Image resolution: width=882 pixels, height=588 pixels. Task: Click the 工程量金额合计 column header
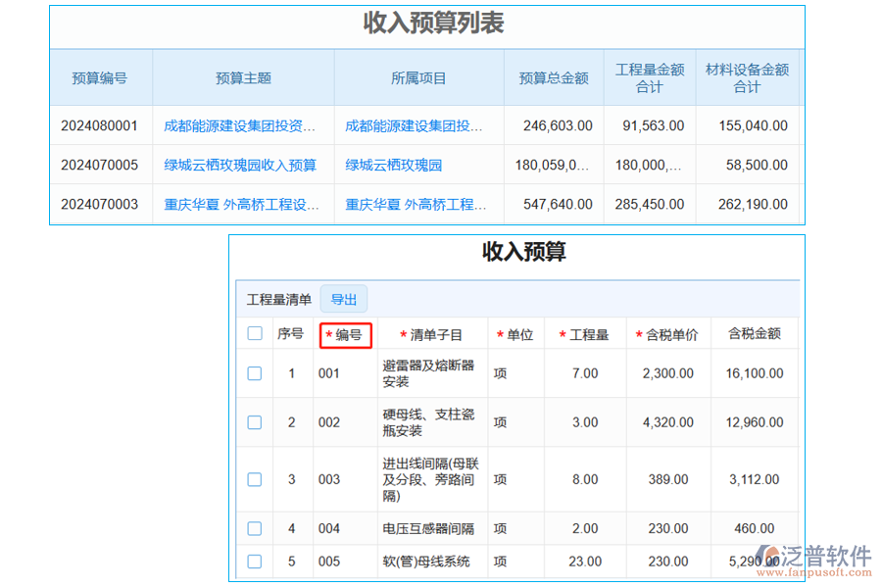pyautogui.click(x=649, y=76)
